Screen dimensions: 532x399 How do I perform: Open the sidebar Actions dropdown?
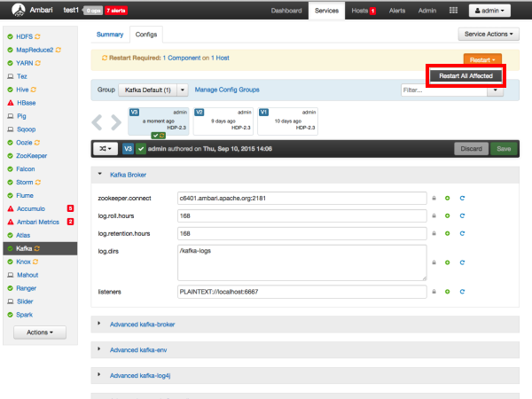(x=40, y=332)
